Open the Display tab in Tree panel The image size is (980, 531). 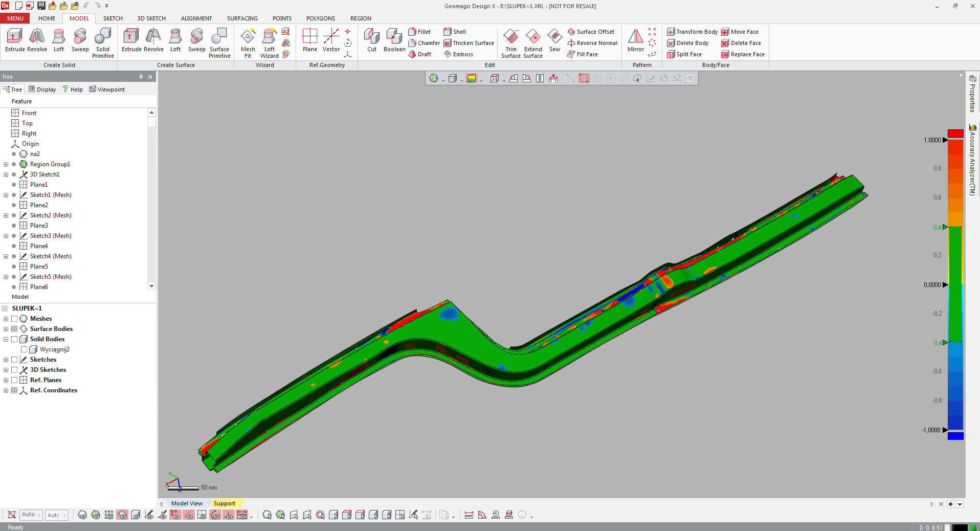42,90
